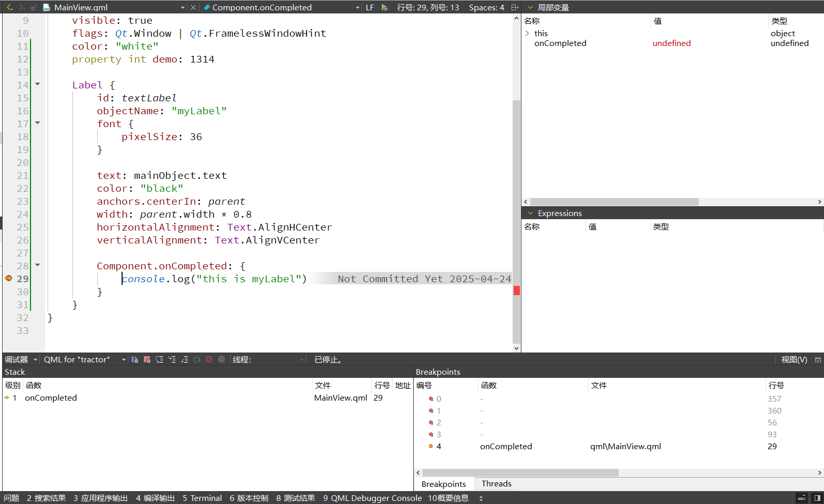Open the QML Debugger Console pane
824x504 pixels.
pyautogui.click(x=372, y=498)
